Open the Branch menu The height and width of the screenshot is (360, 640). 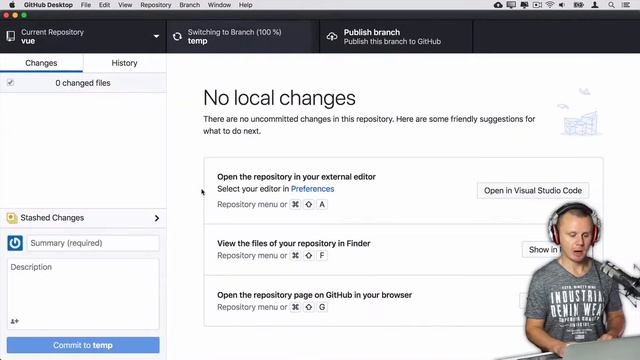[x=189, y=5]
